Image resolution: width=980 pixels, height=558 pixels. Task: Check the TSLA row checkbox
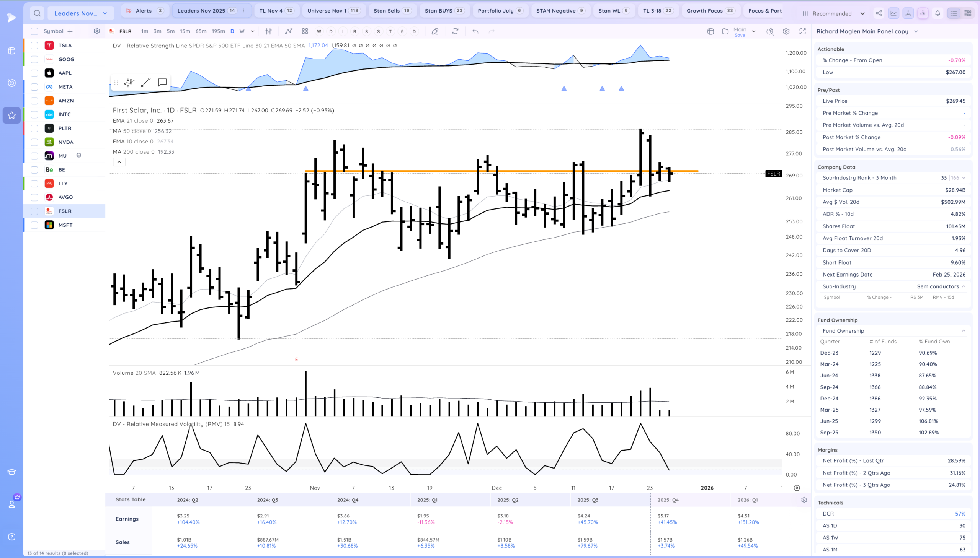coord(34,46)
